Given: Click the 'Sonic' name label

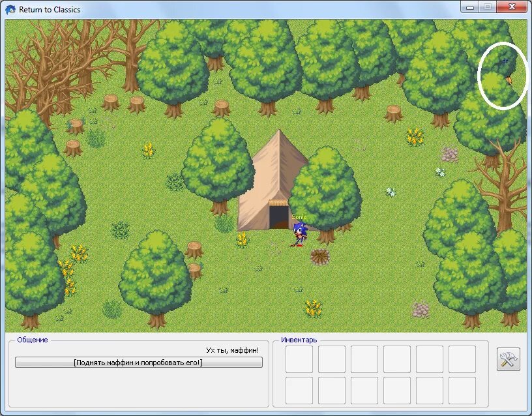Looking at the screenshot, I should (x=299, y=217).
